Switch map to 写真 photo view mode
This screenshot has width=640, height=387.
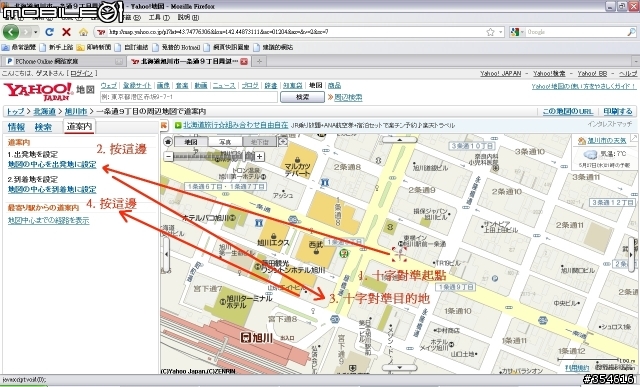click(225, 142)
